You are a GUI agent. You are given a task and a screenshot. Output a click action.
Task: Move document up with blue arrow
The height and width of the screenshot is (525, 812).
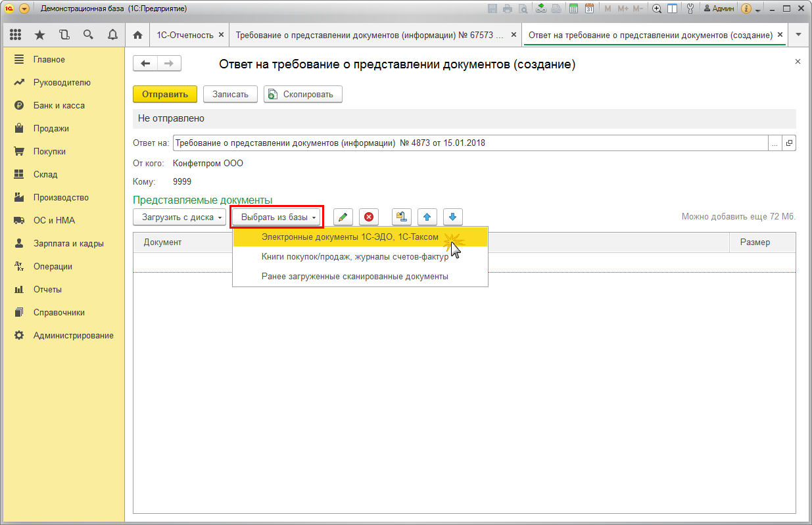point(427,217)
